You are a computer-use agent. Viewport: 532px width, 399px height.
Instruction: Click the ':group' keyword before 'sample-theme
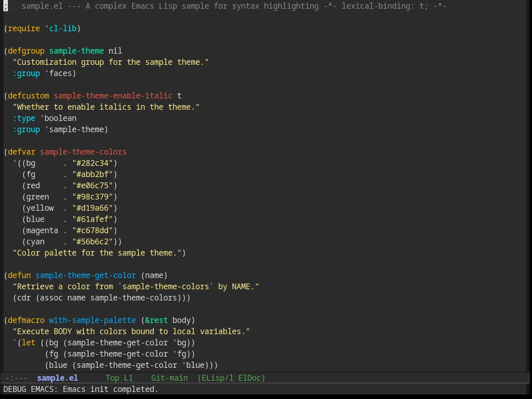[x=26, y=129]
